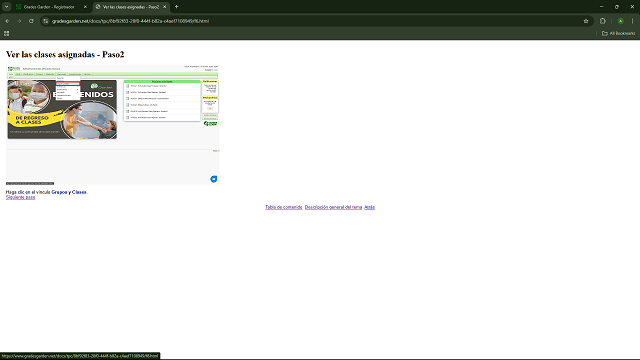
Task: Click the tutorial screenshot thumbnail image
Action: tap(113, 124)
